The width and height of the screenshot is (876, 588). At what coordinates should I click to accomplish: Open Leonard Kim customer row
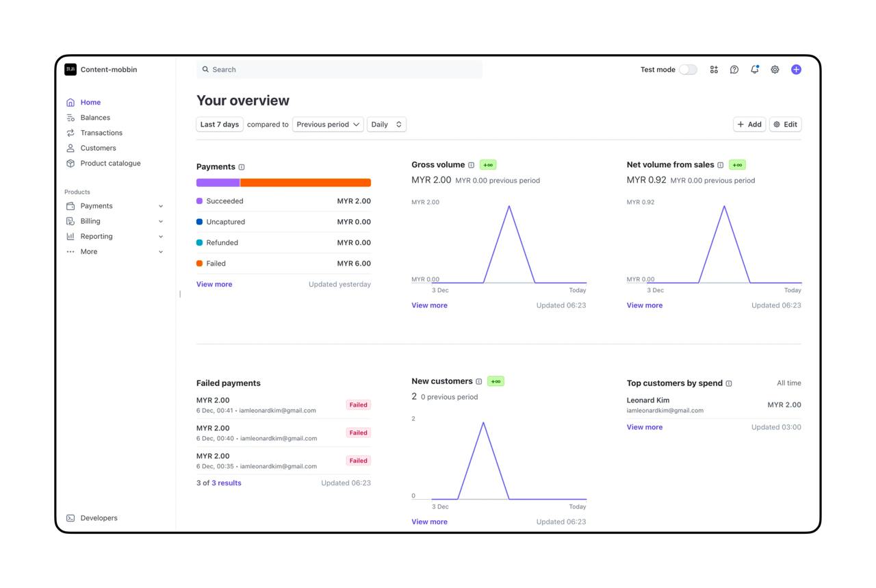coord(714,405)
